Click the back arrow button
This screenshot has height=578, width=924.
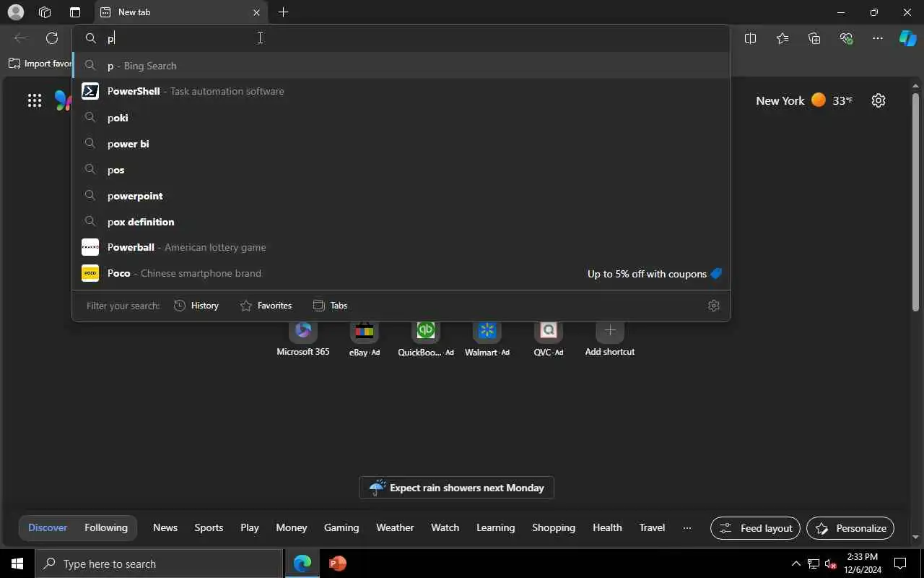point(20,38)
